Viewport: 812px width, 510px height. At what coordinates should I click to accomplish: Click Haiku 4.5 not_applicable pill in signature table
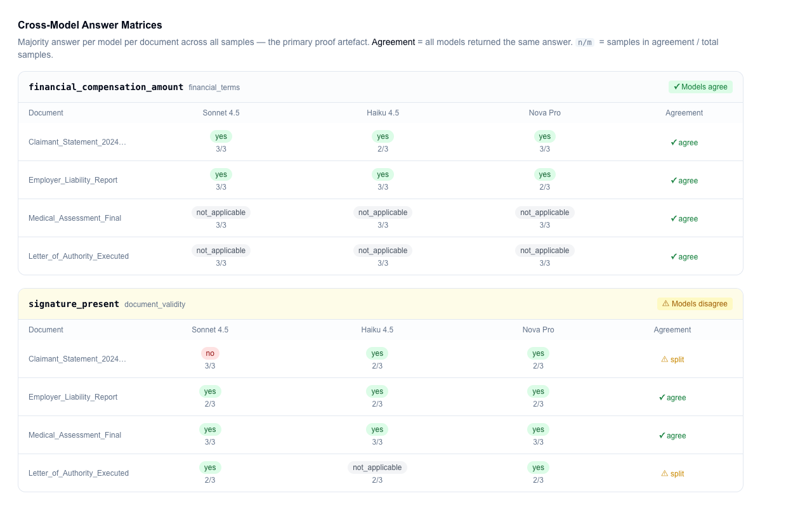click(x=377, y=468)
